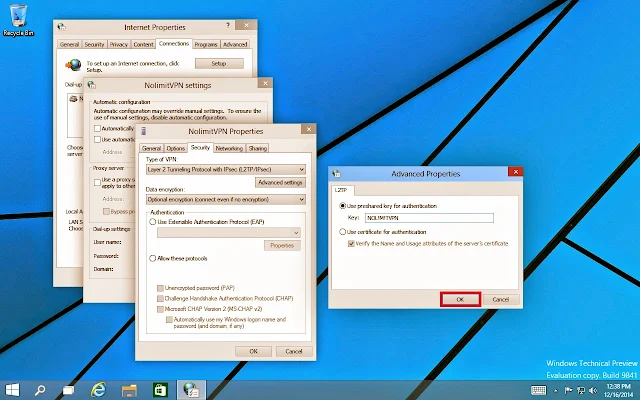Open the Windows Start button
Viewport: 640px width, 400px height.
pyautogui.click(x=12, y=390)
